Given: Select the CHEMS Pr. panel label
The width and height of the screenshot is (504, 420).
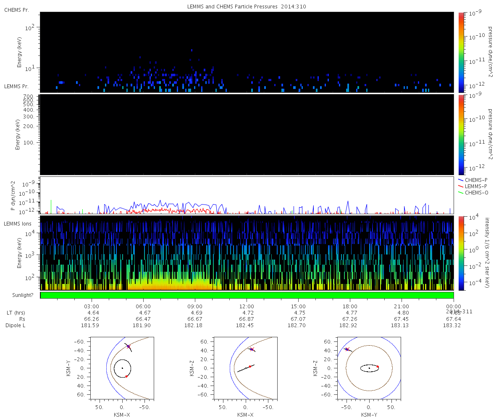Looking at the screenshot, I should [16, 10].
